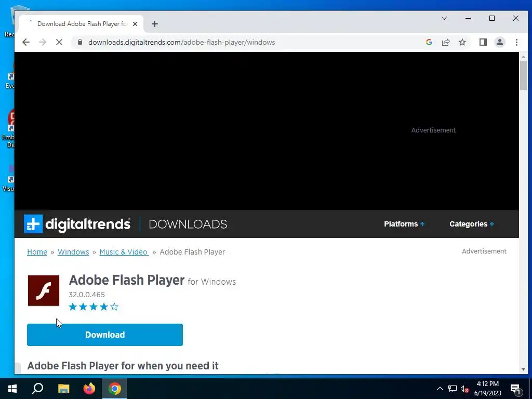Open the taskbar clock and date

tap(487, 389)
